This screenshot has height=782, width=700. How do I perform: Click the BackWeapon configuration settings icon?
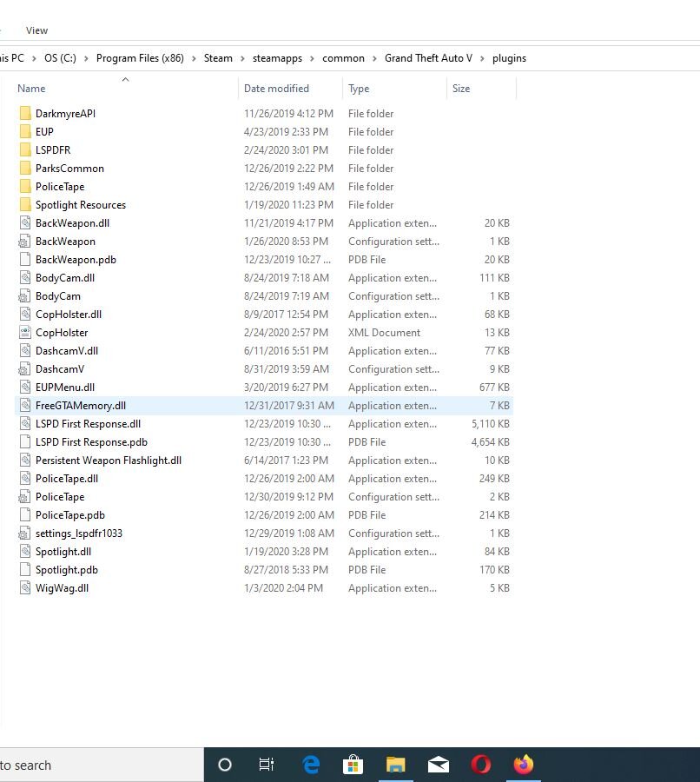(x=24, y=242)
